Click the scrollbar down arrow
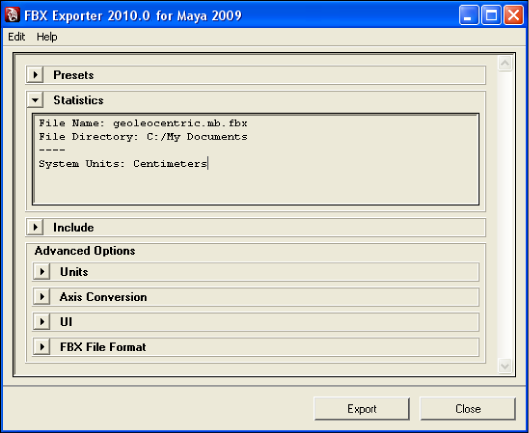The height and width of the screenshot is (433, 529). pyautogui.click(x=505, y=366)
